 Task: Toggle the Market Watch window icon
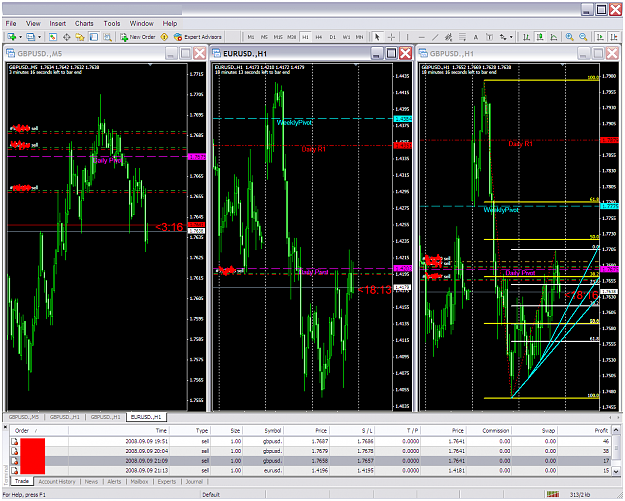click(x=53, y=37)
